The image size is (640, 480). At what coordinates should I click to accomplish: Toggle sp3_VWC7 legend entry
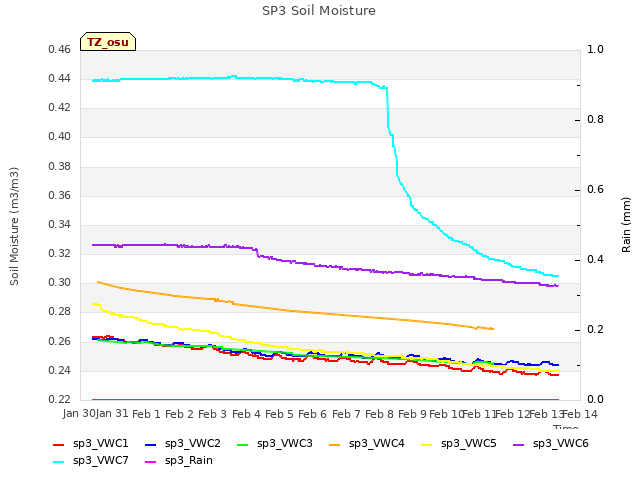(x=91, y=461)
